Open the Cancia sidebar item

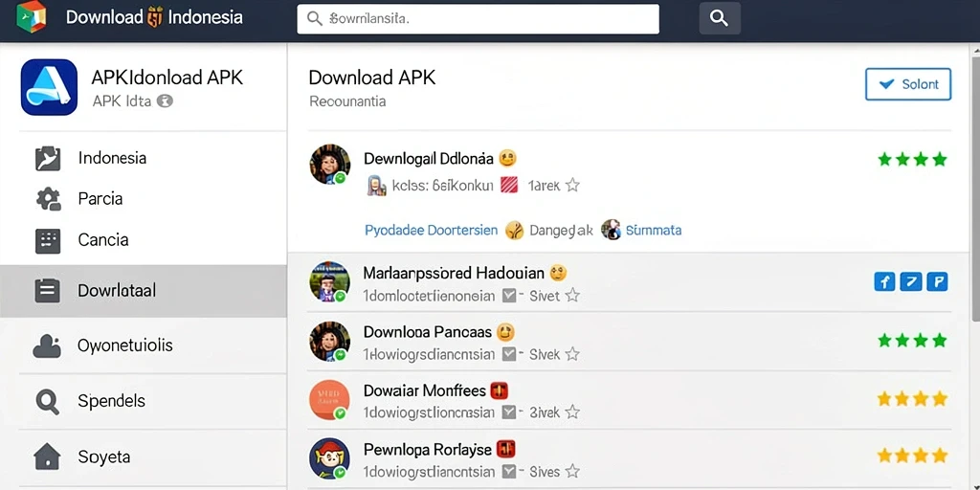pos(144,240)
